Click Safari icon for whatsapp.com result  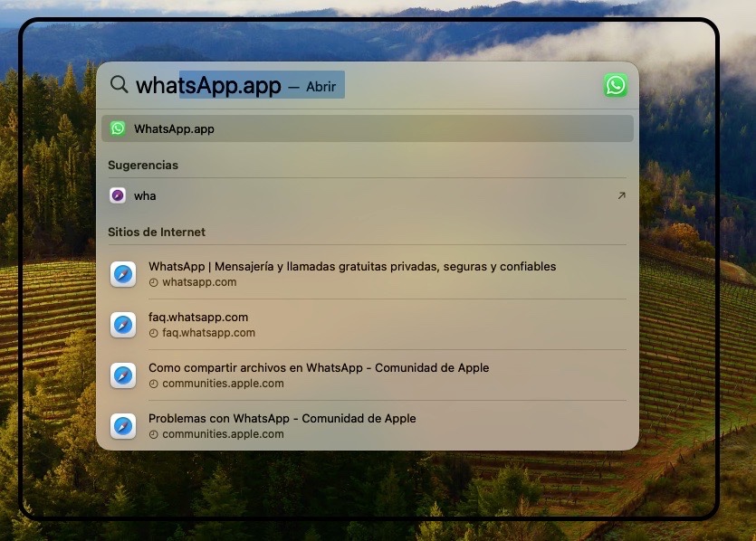123,274
